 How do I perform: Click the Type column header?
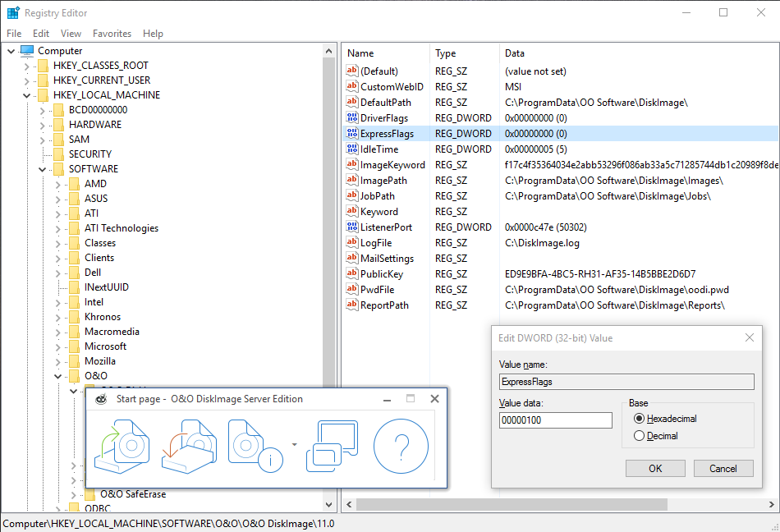[464, 53]
